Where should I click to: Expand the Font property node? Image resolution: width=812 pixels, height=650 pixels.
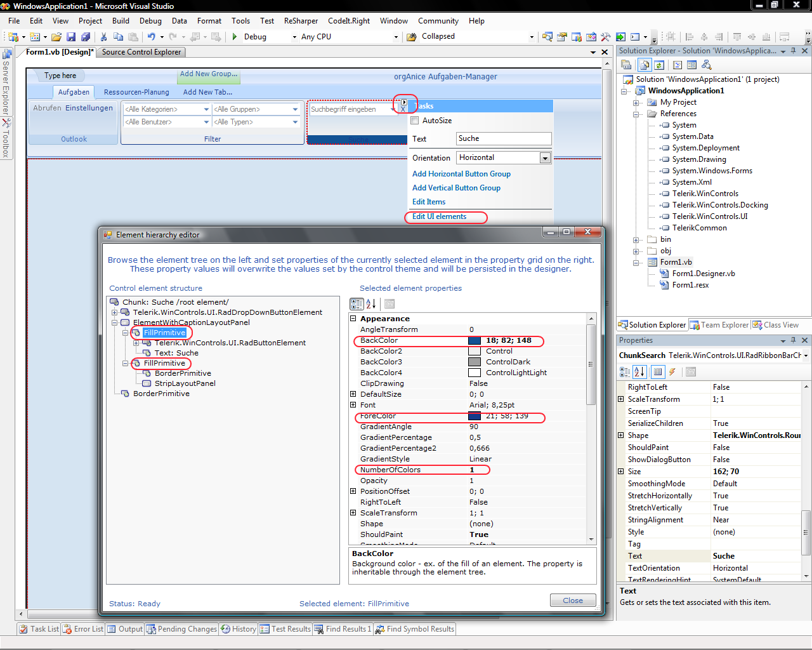click(x=353, y=405)
